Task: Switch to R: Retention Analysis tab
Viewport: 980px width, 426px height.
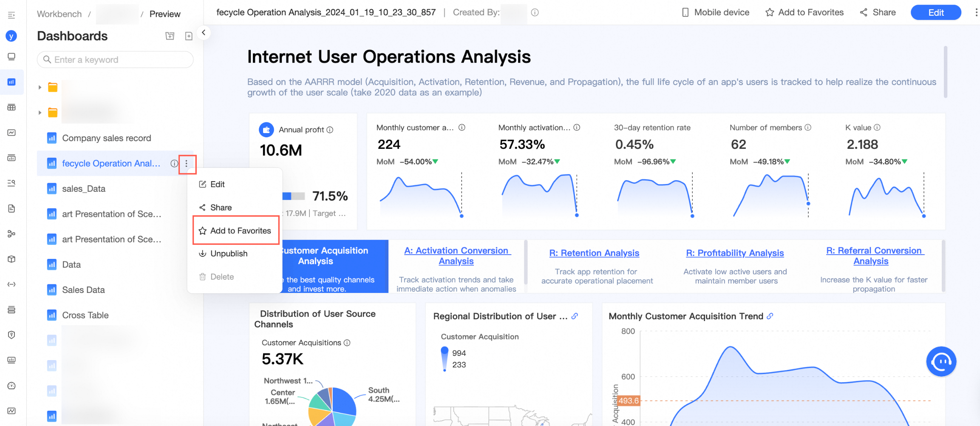Action: point(594,253)
